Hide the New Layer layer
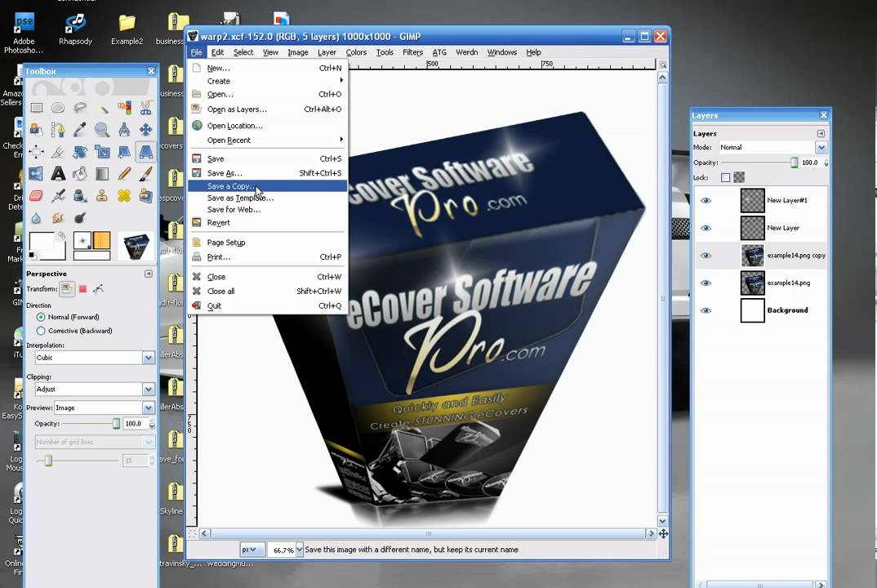Viewport: 877px width, 588px height. (x=706, y=228)
